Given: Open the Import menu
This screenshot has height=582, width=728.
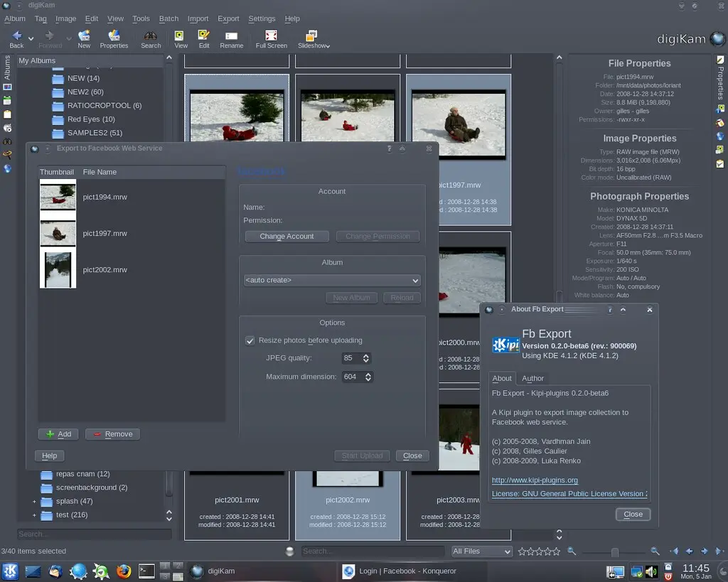Looking at the screenshot, I should click(198, 18).
